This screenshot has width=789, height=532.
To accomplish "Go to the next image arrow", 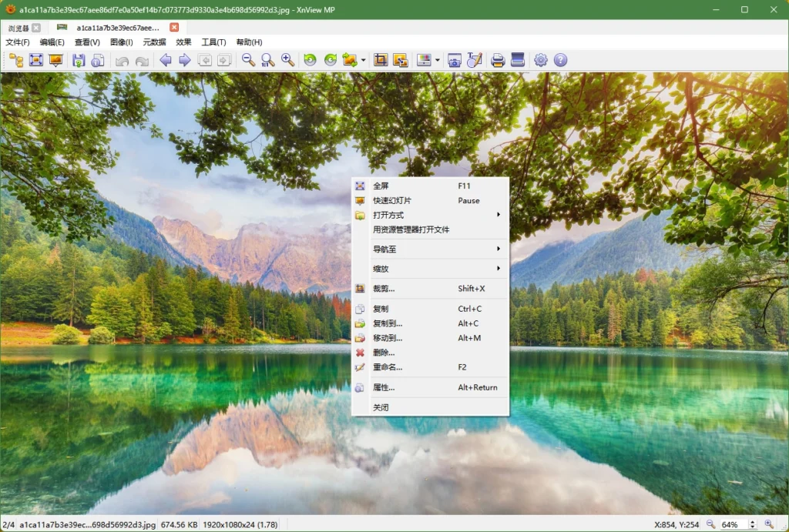I will [185, 60].
